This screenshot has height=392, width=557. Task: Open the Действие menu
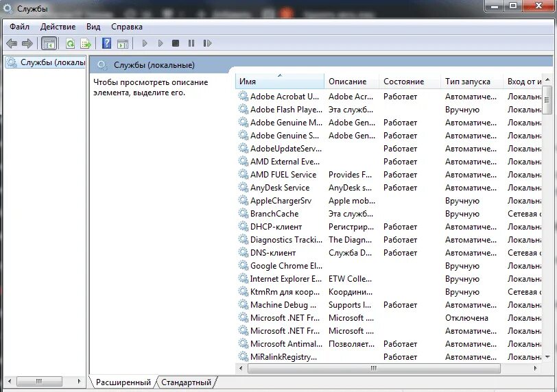pyautogui.click(x=58, y=27)
